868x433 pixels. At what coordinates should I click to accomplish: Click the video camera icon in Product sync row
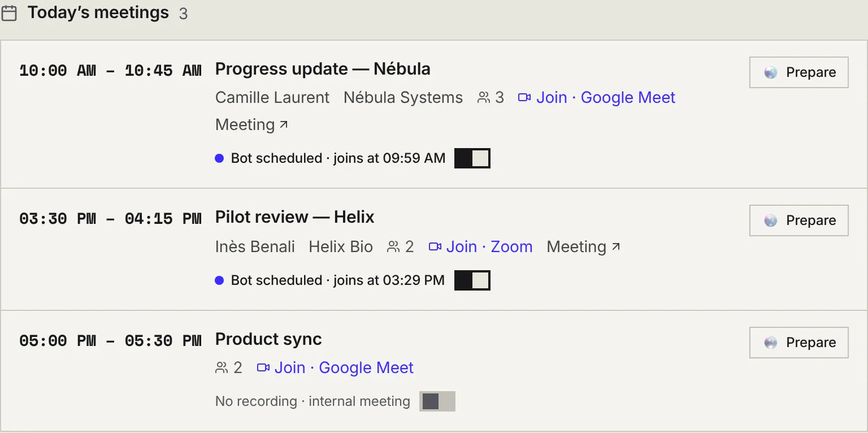point(263,368)
